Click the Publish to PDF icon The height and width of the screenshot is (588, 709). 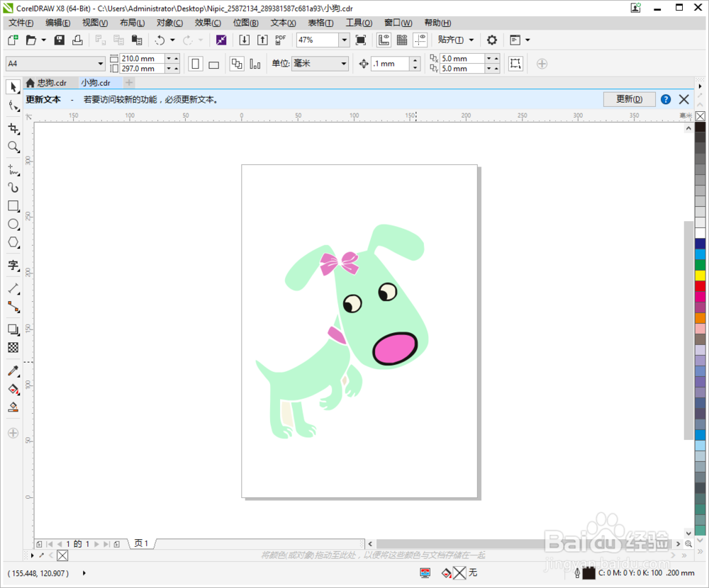point(280,40)
